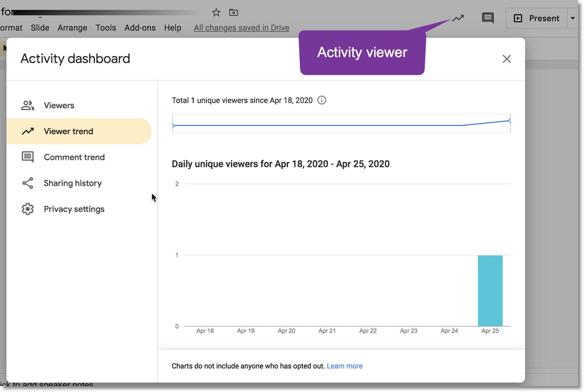Close the Activity dashboard dialog

[x=507, y=59]
